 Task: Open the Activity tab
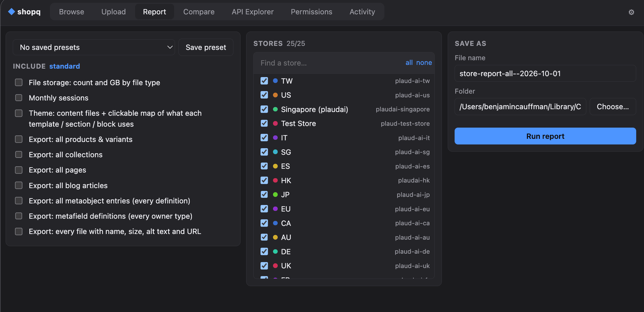coord(362,12)
